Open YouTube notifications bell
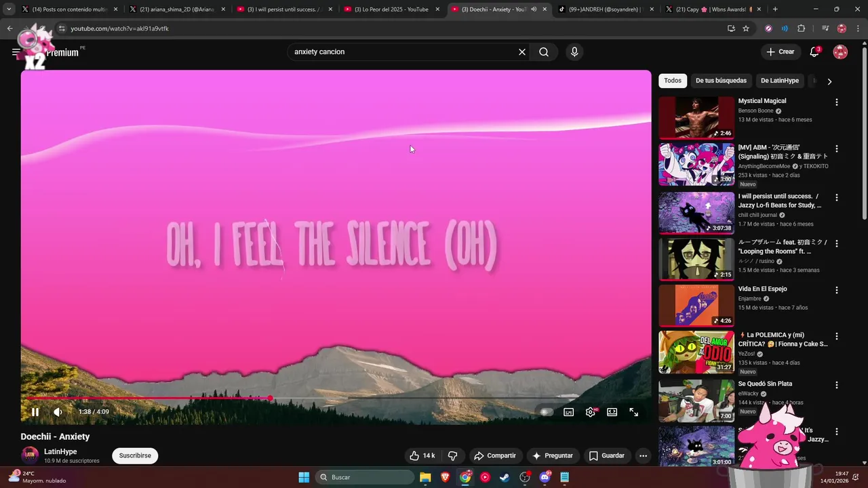This screenshot has width=868, height=488. coord(814,52)
